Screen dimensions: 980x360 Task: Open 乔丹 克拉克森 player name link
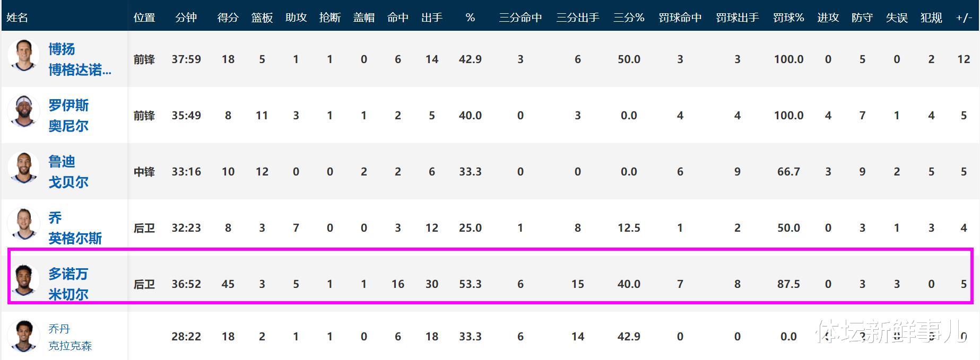(x=70, y=337)
